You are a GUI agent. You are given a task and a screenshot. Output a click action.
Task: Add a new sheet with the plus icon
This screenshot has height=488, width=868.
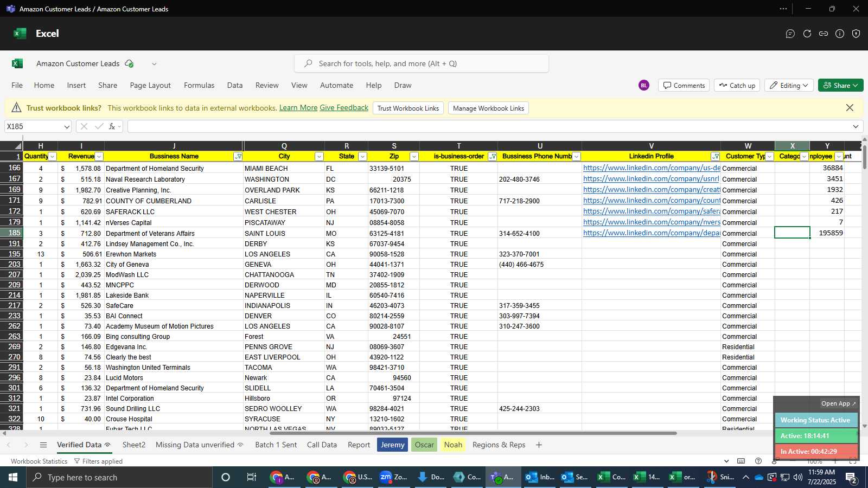click(x=539, y=445)
